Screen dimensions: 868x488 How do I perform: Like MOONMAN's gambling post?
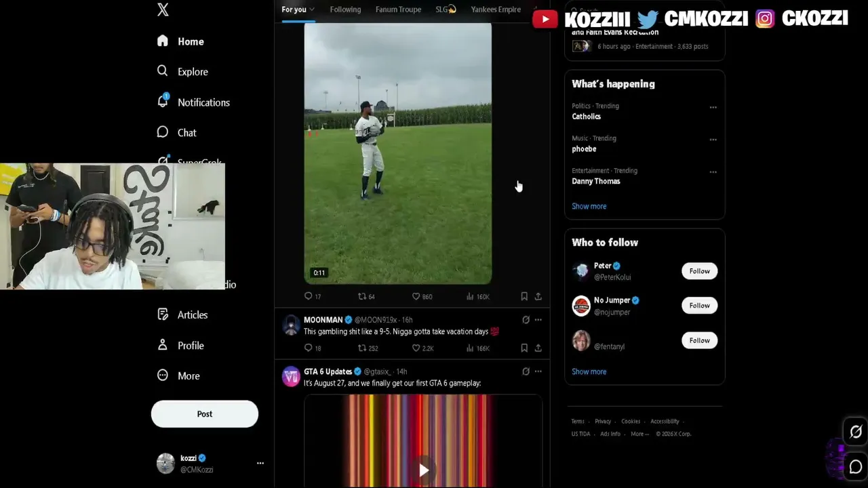422,348
